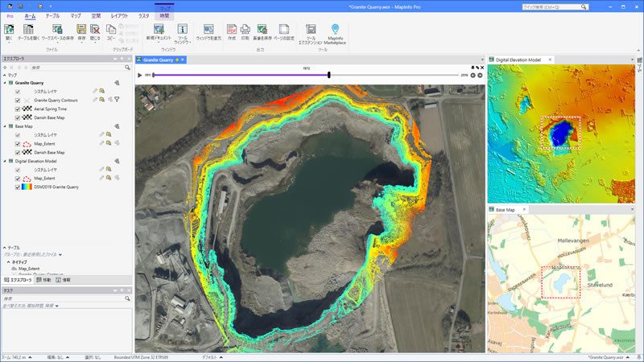The width and height of the screenshot is (644, 362).
Task: Open the ラスタ ribbon tab
Action: coord(144,15)
